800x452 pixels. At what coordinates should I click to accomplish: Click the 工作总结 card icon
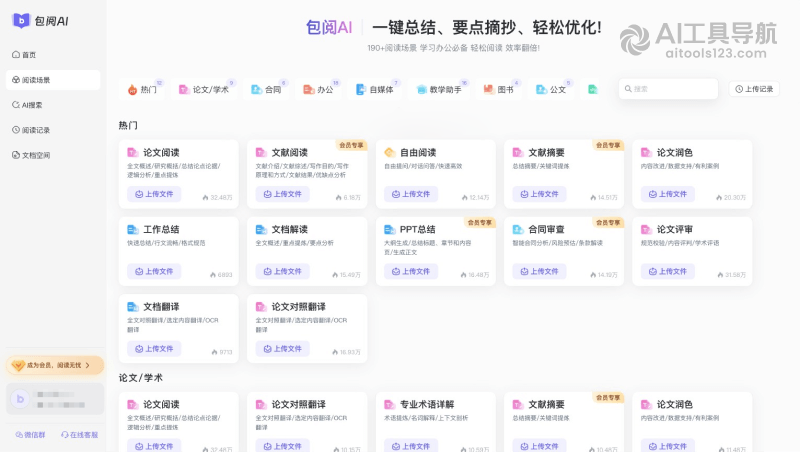pos(133,230)
